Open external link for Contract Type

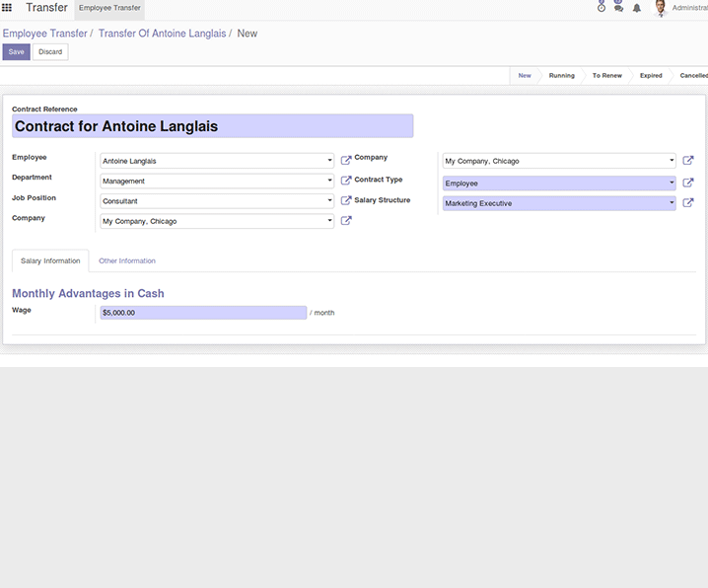(x=688, y=183)
